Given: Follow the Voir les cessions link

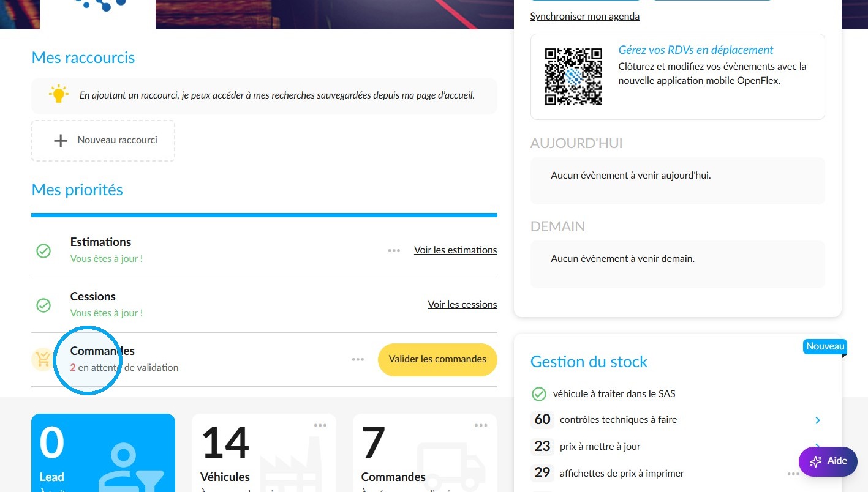Looking at the screenshot, I should [462, 305].
